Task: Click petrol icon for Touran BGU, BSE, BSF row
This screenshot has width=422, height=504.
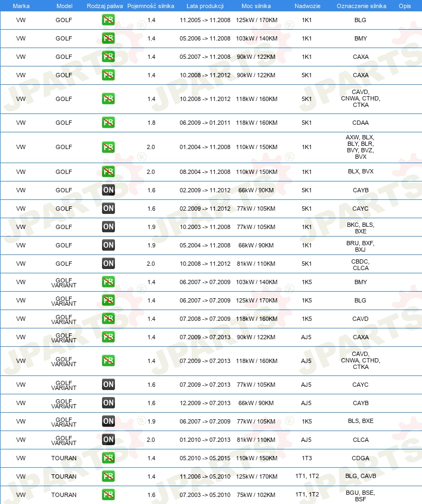Action: (108, 494)
